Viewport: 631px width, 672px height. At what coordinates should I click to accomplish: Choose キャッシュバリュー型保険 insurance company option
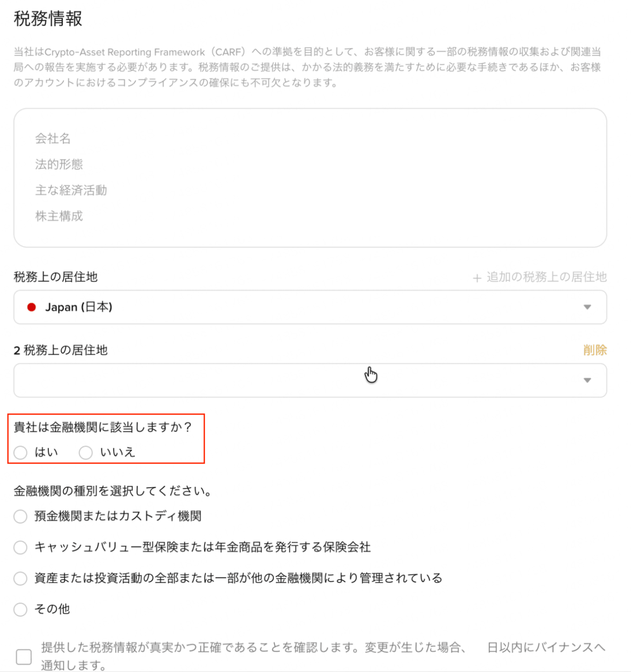(20, 547)
